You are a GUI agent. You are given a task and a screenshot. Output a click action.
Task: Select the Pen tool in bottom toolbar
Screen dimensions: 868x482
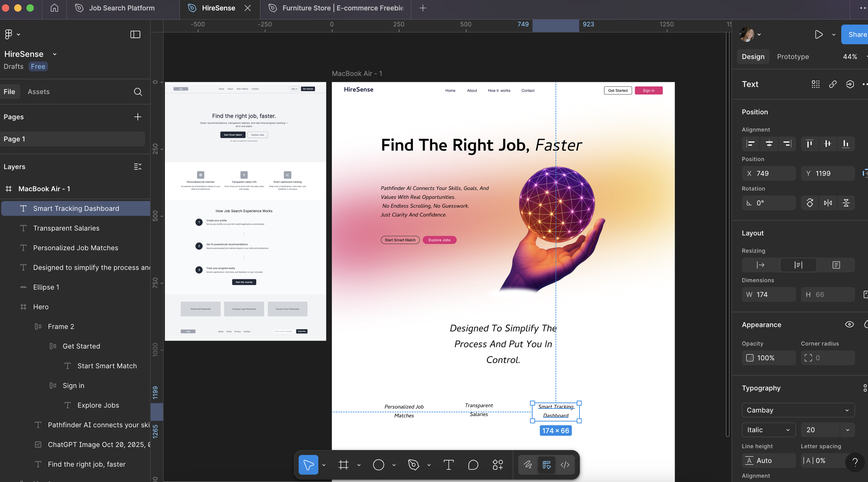414,465
